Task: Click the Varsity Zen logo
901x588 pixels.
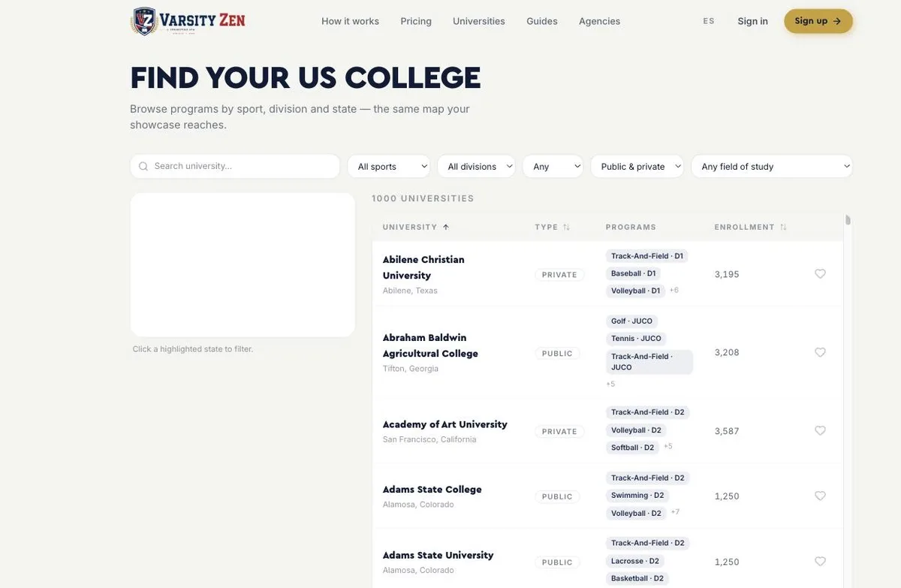Action: [x=188, y=21]
